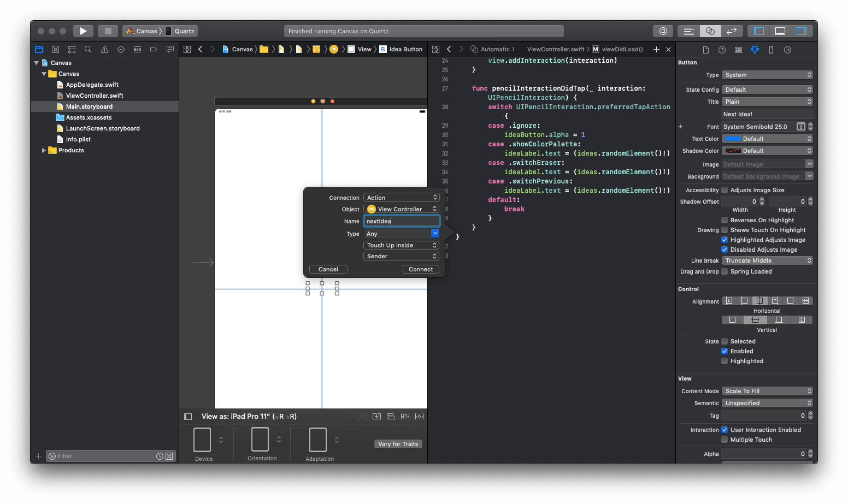Show the assistant editor (overlapping circles icon)
This screenshot has width=848, height=504.
pyautogui.click(x=710, y=31)
